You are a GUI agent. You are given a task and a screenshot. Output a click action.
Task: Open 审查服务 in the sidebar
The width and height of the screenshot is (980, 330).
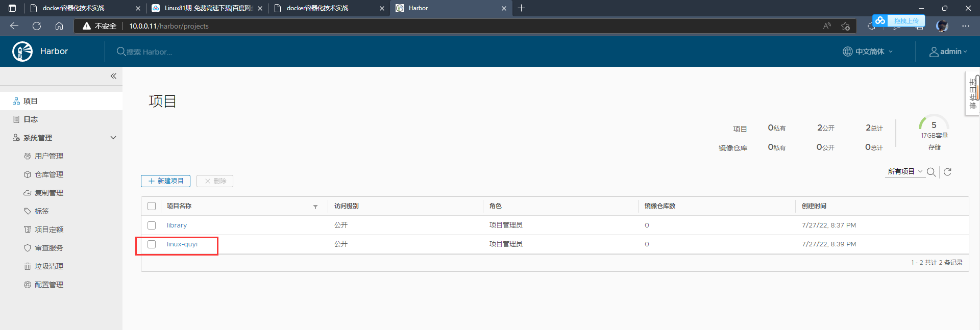tap(49, 248)
